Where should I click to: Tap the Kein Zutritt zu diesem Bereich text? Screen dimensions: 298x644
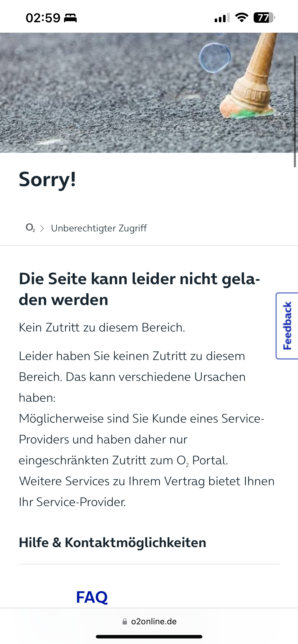(102, 327)
